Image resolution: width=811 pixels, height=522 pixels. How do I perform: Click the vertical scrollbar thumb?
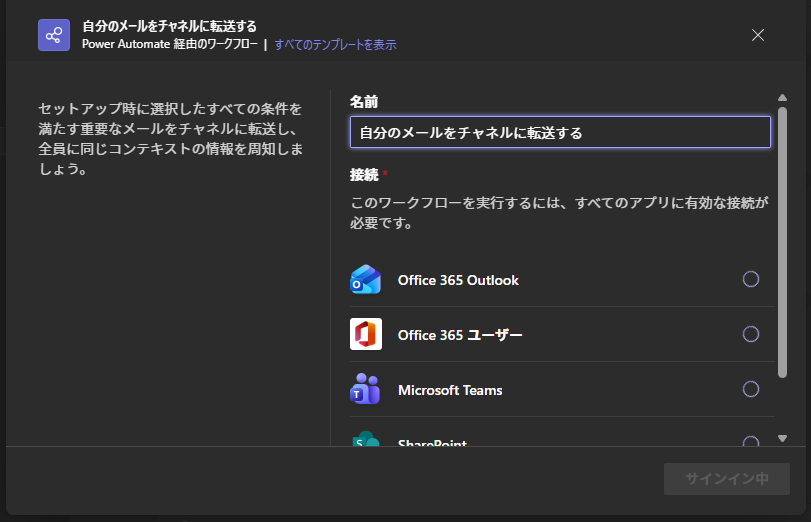782,242
